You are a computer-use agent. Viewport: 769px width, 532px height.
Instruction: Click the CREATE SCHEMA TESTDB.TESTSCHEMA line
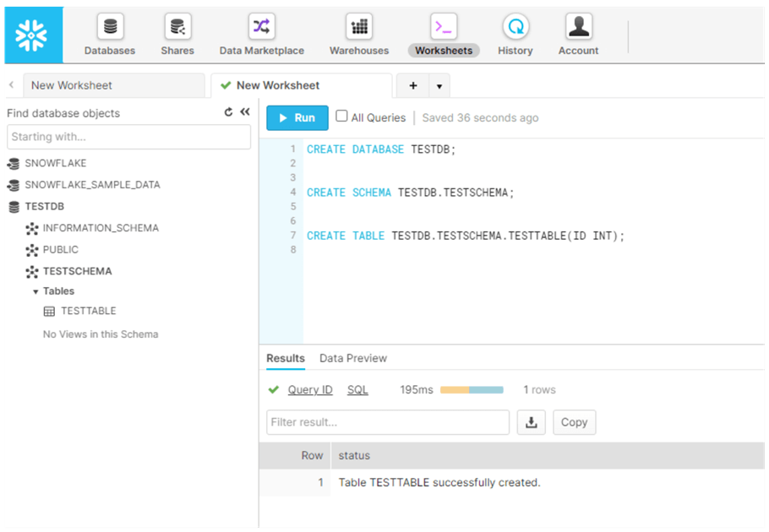(411, 193)
